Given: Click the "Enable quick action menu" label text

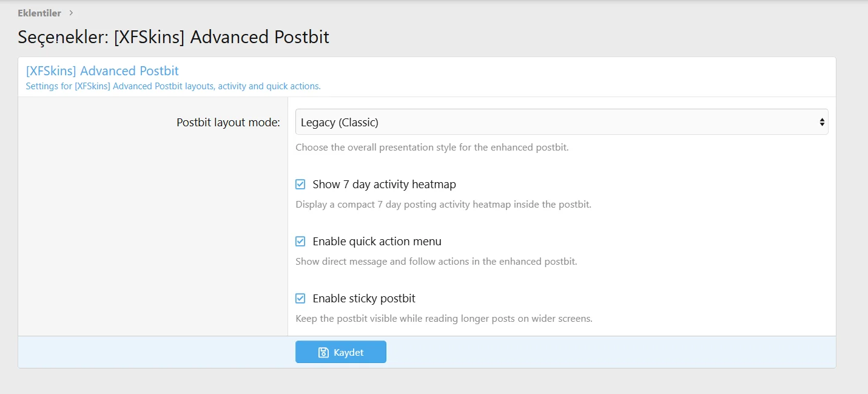Looking at the screenshot, I should pos(377,241).
